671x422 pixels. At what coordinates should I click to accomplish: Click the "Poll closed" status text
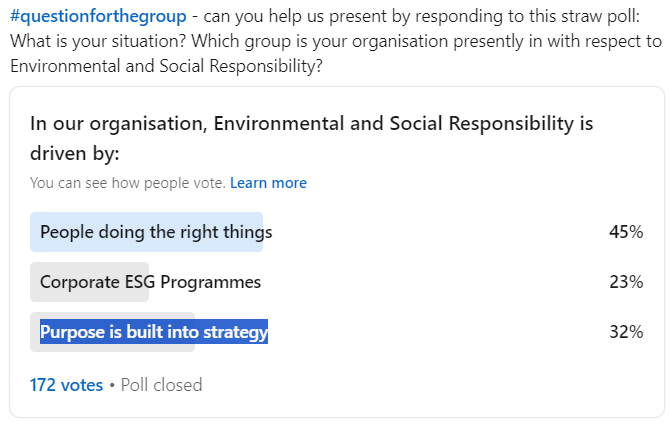tap(161, 385)
